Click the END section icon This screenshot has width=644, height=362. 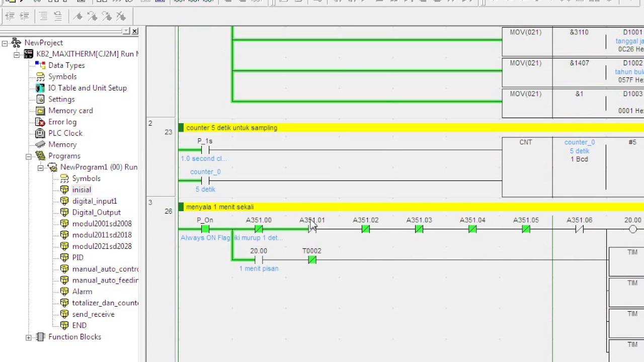point(64,325)
